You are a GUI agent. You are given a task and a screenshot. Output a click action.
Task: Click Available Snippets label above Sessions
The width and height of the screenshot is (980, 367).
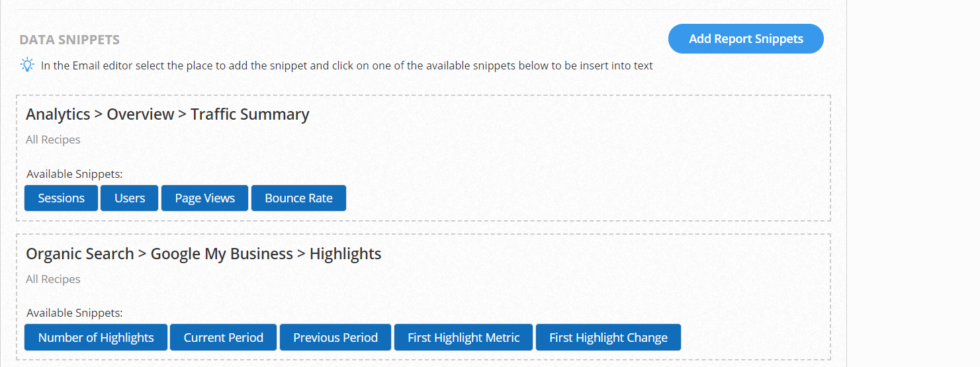[x=75, y=174]
